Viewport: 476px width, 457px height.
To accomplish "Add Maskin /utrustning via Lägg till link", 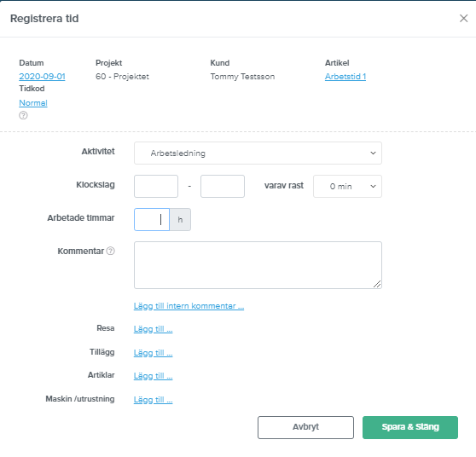I will point(153,400).
